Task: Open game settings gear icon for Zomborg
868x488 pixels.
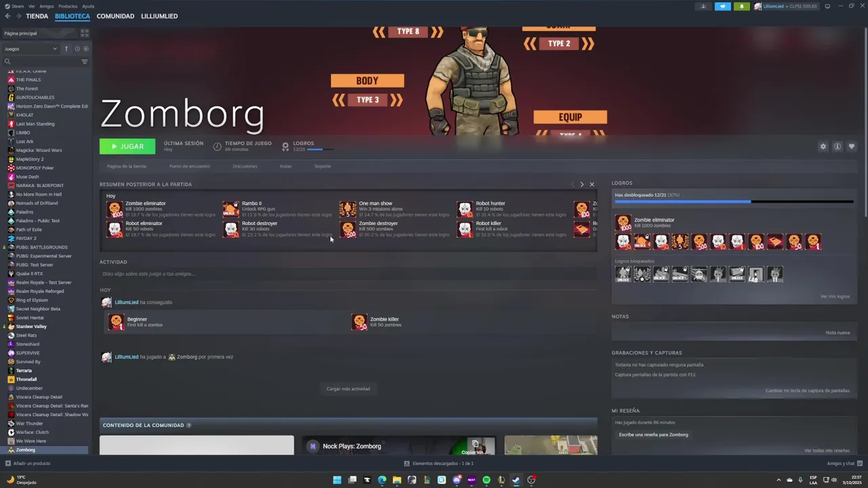Action: click(823, 146)
